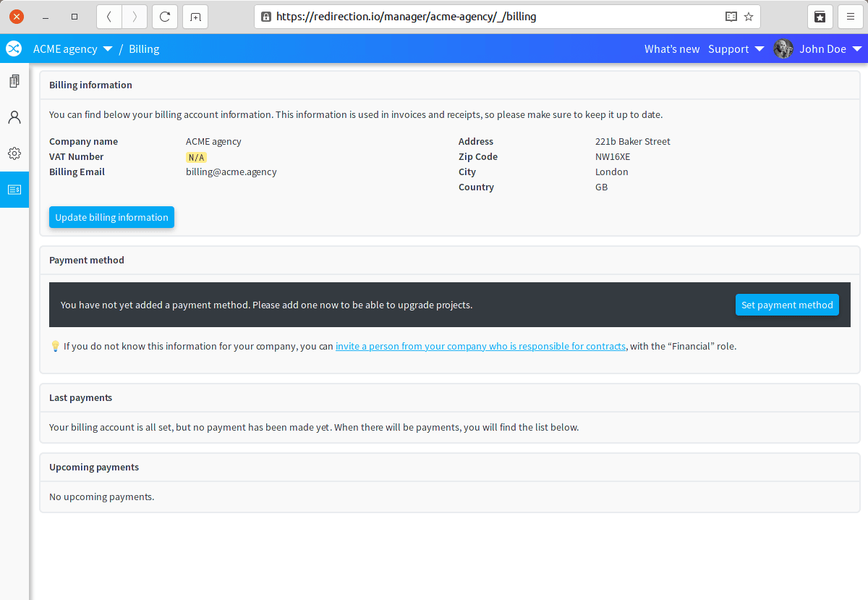The width and height of the screenshot is (868, 600).
Task: Open the browser hamburger menu
Action: (851, 17)
